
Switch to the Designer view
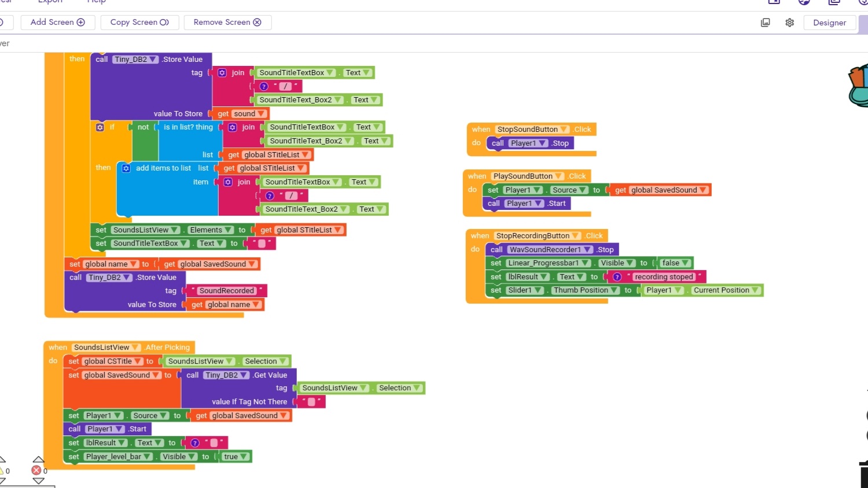(829, 23)
